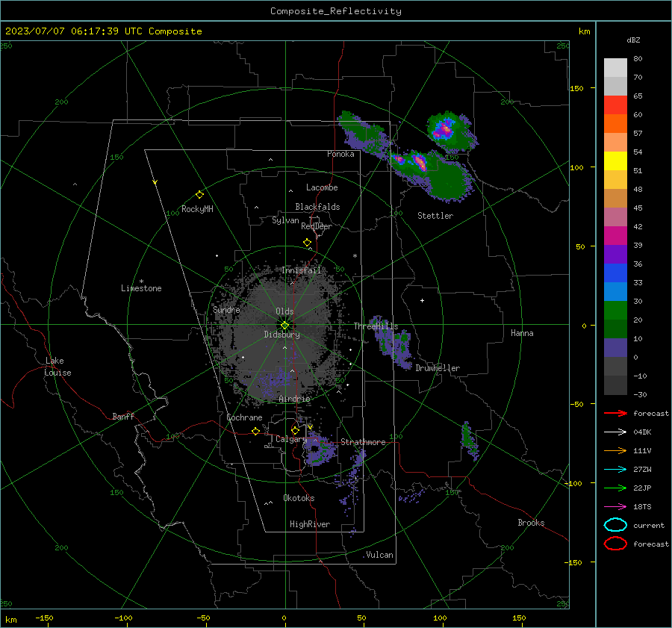672x628 pixels.
Task: Click the dBZ legend heading
Action: coord(633,40)
